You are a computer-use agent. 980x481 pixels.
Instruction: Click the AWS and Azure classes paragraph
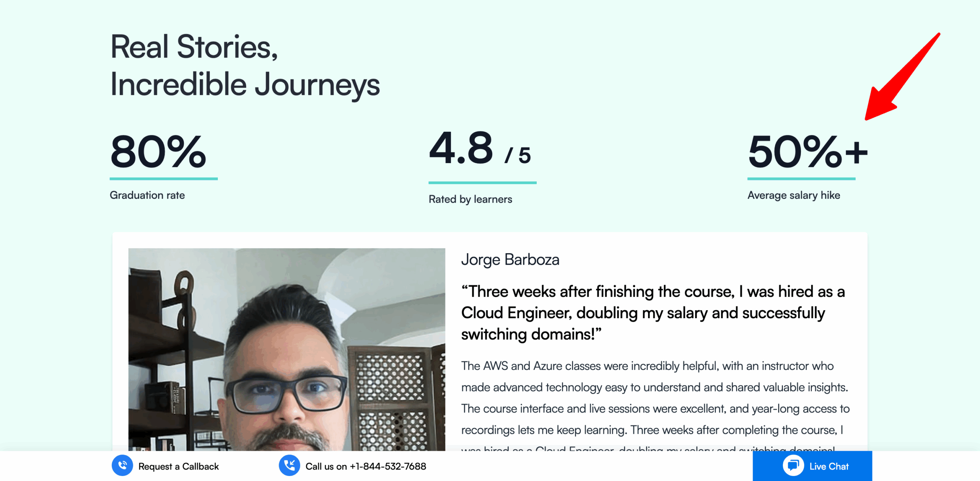coord(655,398)
